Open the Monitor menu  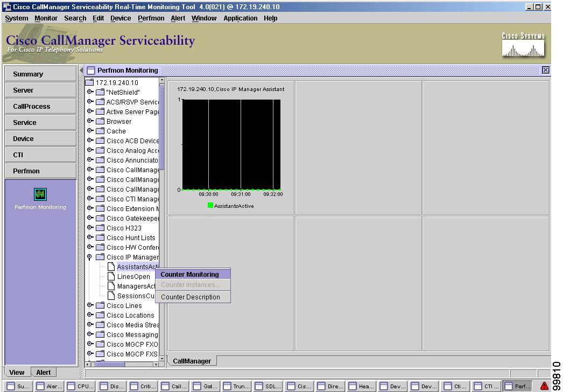(46, 18)
